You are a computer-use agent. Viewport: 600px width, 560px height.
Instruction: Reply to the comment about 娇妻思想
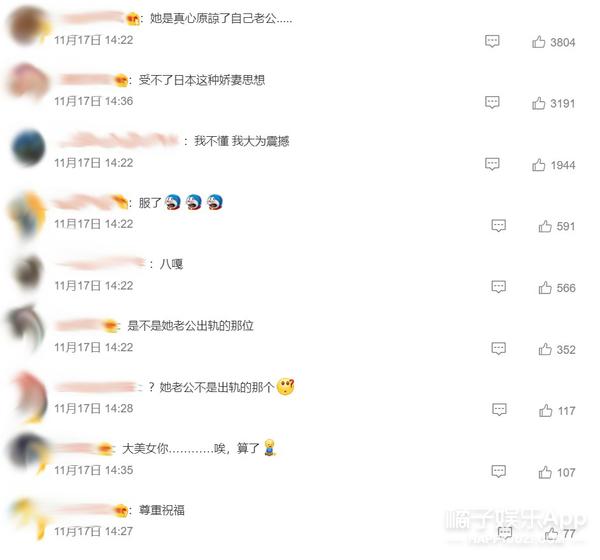(492, 102)
